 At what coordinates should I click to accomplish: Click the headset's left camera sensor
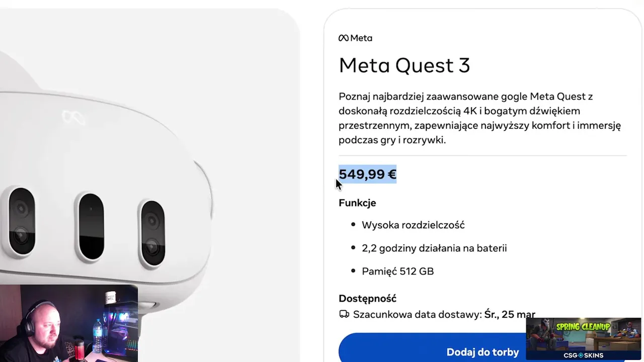point(22,221)
